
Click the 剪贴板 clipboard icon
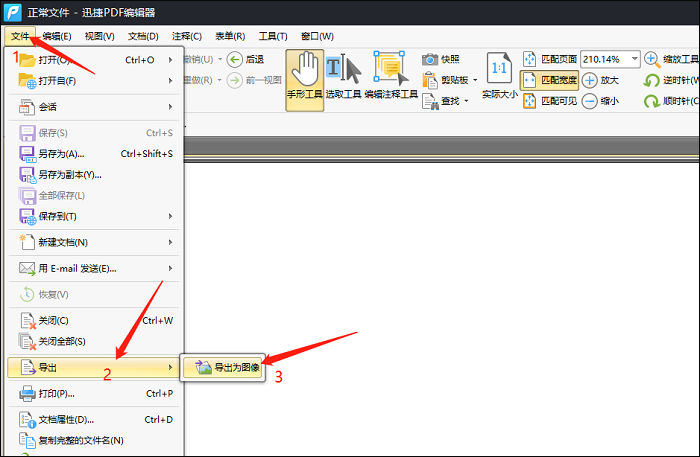(x=430, y=80)
